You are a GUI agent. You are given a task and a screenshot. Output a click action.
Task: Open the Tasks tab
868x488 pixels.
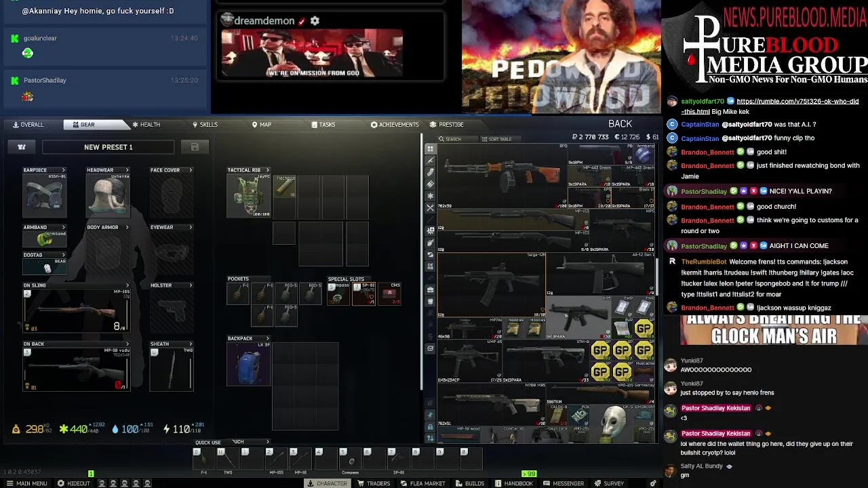(x=323, y=125)
